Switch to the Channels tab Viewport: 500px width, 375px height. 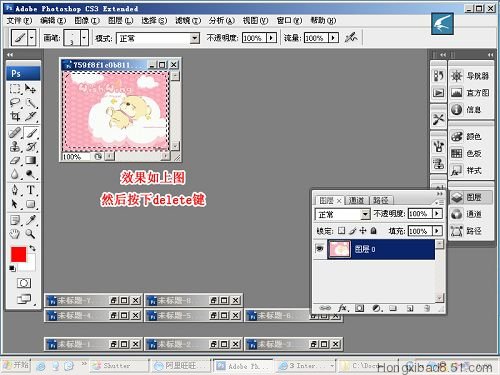[356, 200]
